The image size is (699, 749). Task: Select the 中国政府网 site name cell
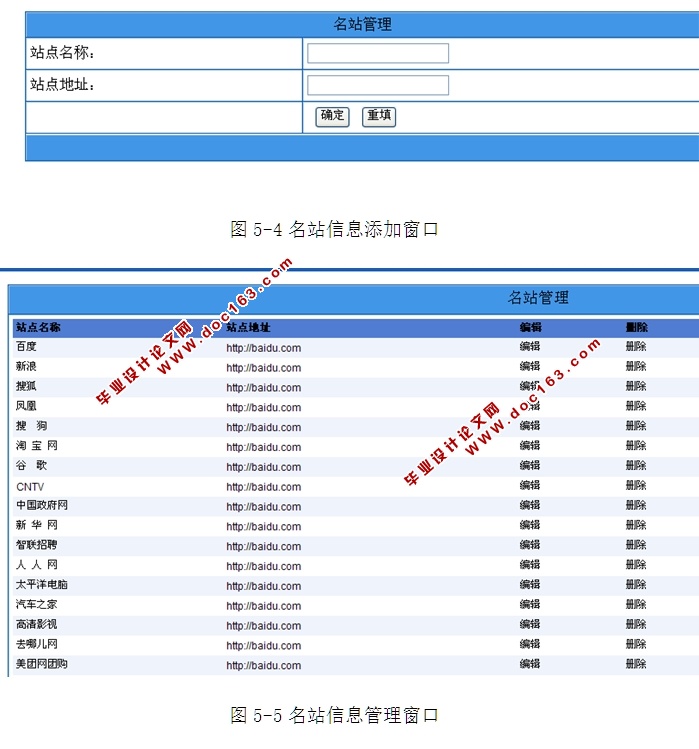[x=42, y=505]
